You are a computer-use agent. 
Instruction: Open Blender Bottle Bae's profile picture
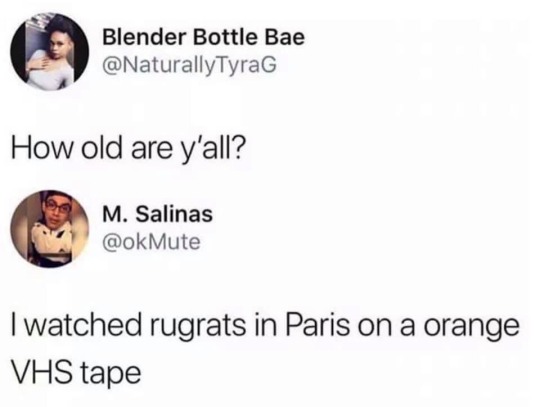(x=50, y=52)
